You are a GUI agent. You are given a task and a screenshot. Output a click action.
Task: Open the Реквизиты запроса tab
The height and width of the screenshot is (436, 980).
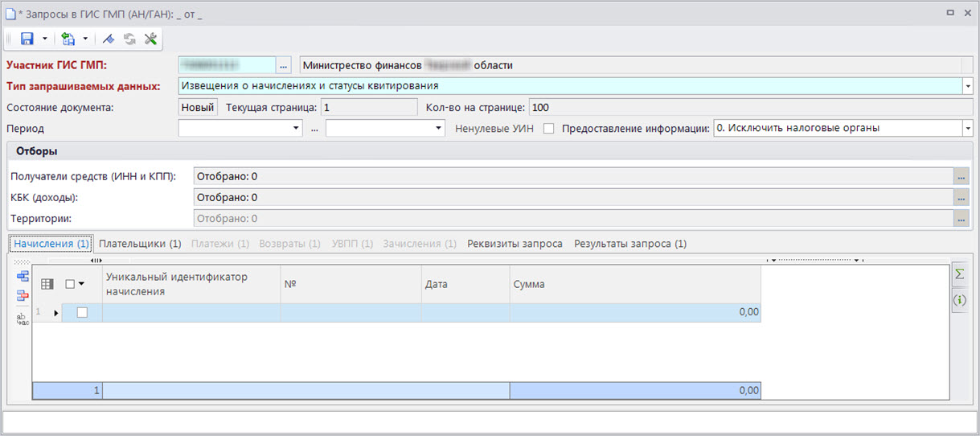pyautogui.click(x=515, y=244)
